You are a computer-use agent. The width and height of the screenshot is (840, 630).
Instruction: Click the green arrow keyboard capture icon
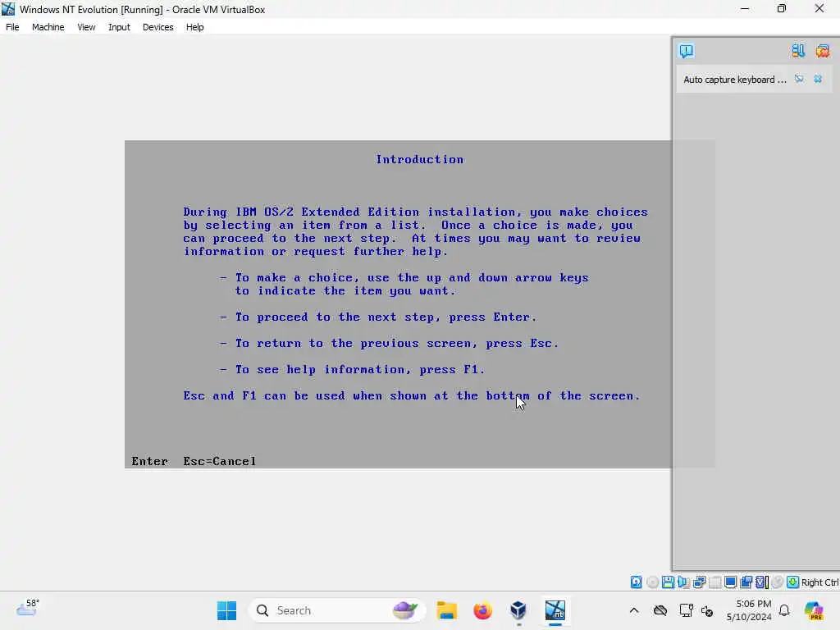[793, 582]
